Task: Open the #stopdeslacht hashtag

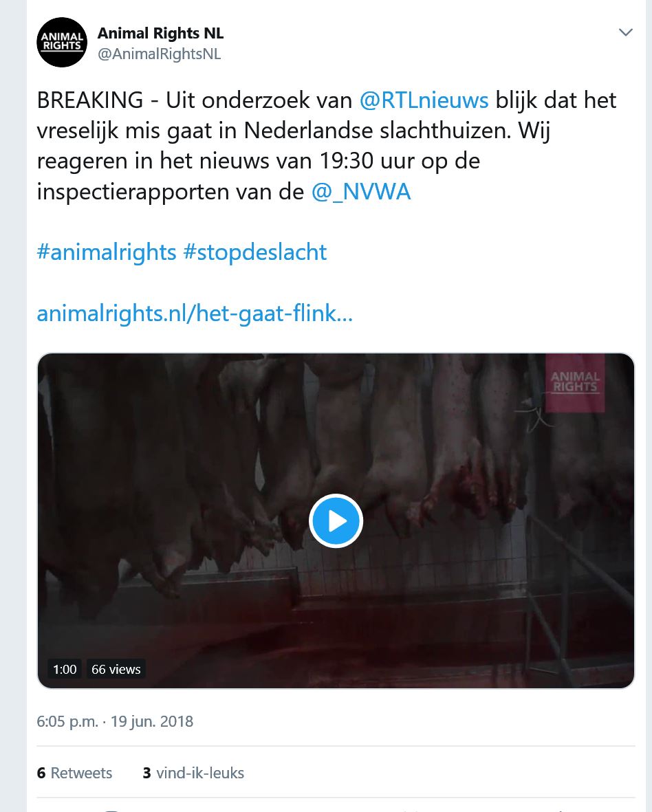Action: coord(254,252)
